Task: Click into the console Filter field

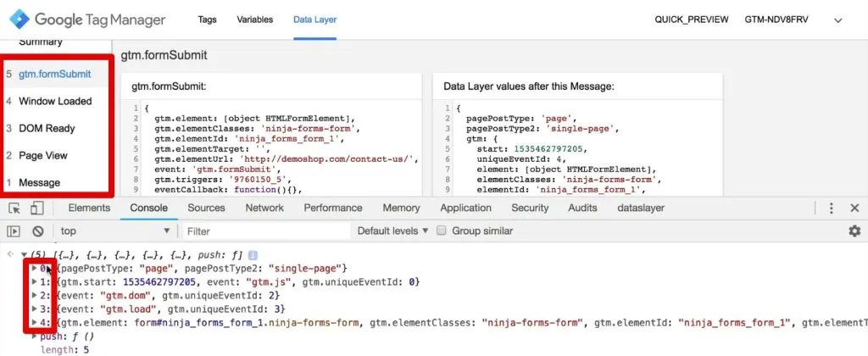Action: pos(266,231)
